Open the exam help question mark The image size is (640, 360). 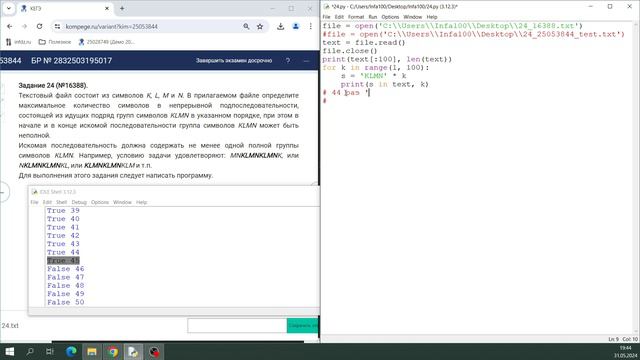click(288, 60)
